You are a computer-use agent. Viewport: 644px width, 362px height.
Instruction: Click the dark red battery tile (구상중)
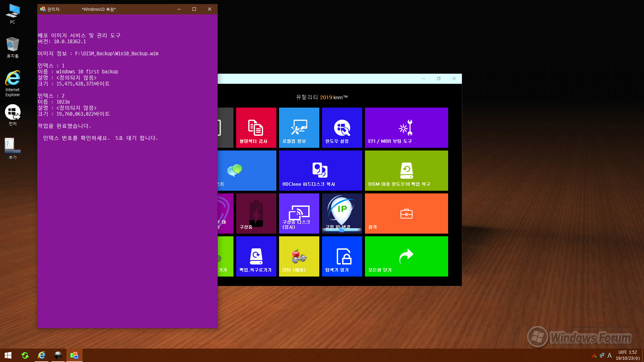click(256, 214)
